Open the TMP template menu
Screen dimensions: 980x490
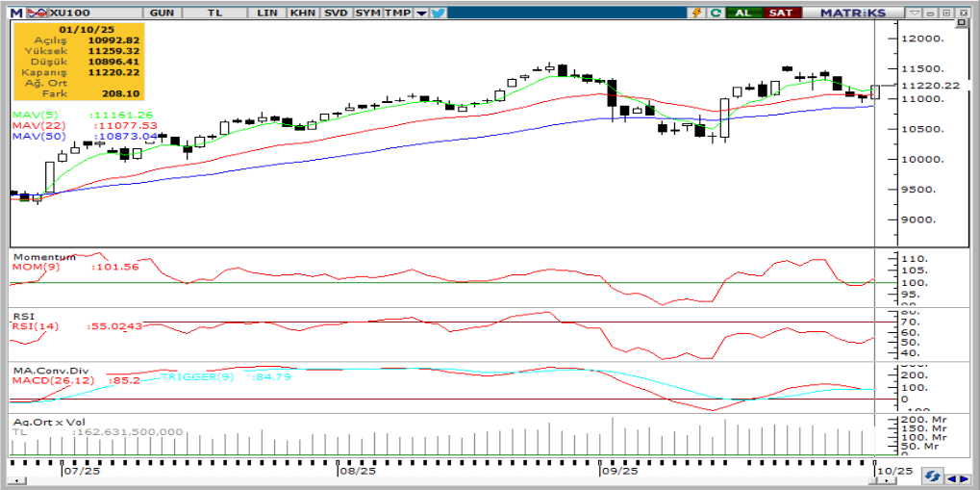(396, 13)
